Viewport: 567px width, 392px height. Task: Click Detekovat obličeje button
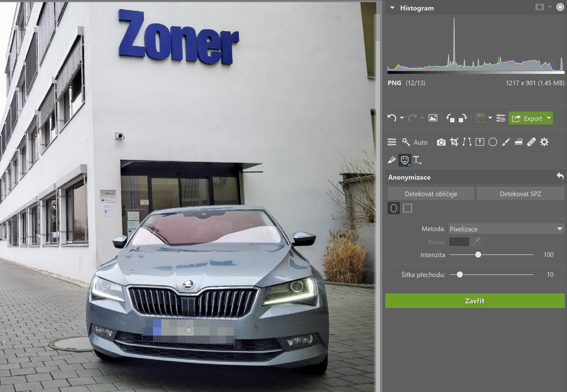(x=431, y=194)
